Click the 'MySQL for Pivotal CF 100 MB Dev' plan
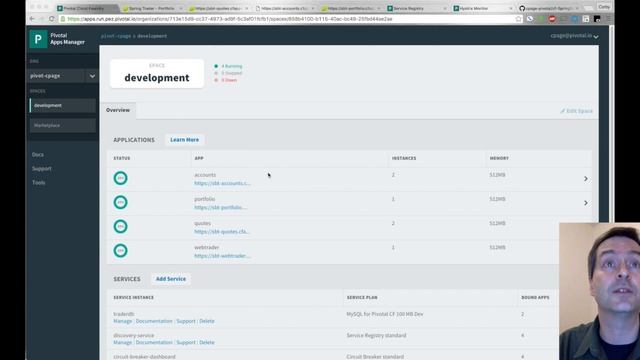The image size is (640, 360). pyautogui.click(x=385, y=314)
